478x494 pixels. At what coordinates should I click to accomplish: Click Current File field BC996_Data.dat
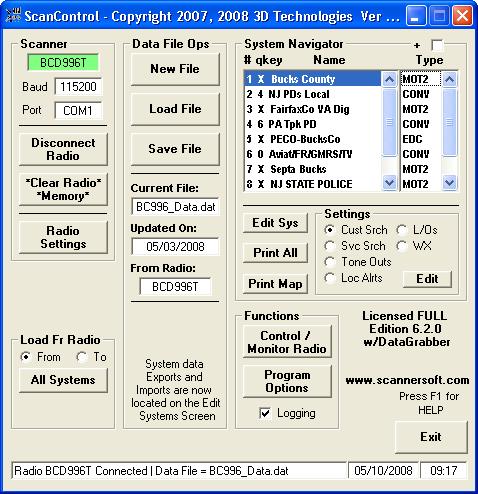pyautogui.click(x=175, y=207)
